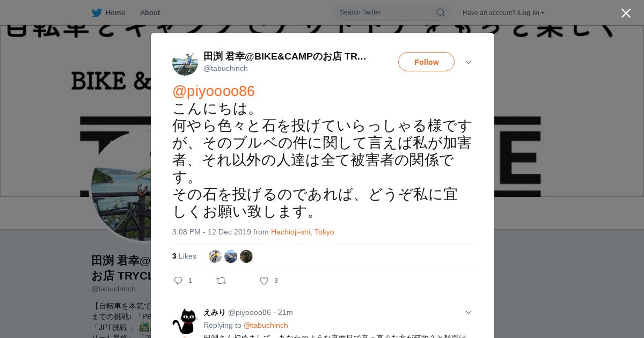Image resolution: width=644 pixels, height=338 pixels.
Task: Expand the tweet options chevron beside Follow
Action: click(x=469, y=62)
